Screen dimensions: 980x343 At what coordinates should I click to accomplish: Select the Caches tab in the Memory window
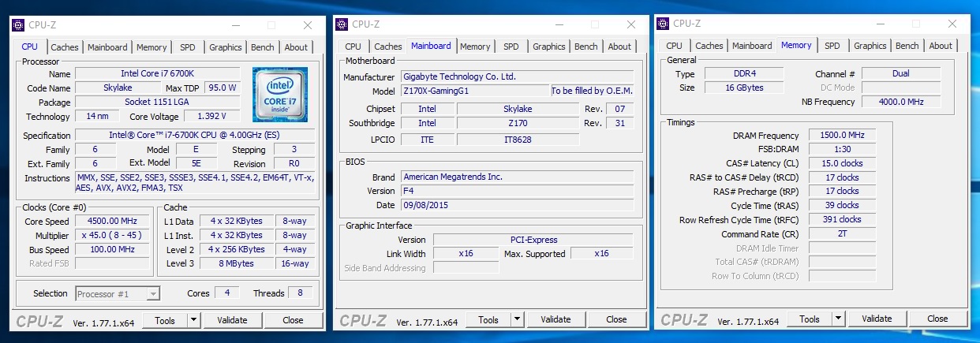709,46
